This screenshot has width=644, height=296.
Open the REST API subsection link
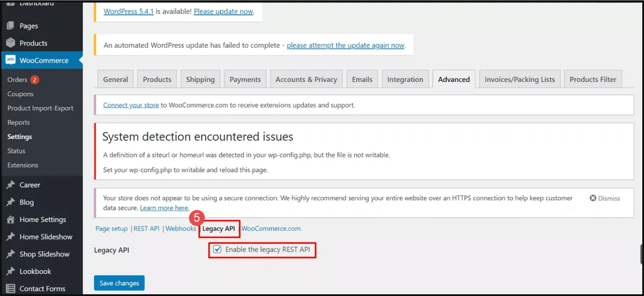pyautogui.click(x=146, y=228)
